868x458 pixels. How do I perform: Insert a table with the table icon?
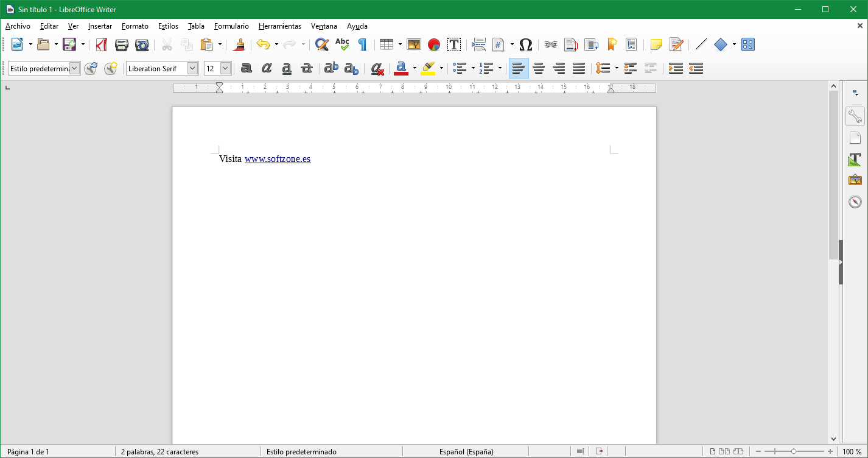pos(386,44)
